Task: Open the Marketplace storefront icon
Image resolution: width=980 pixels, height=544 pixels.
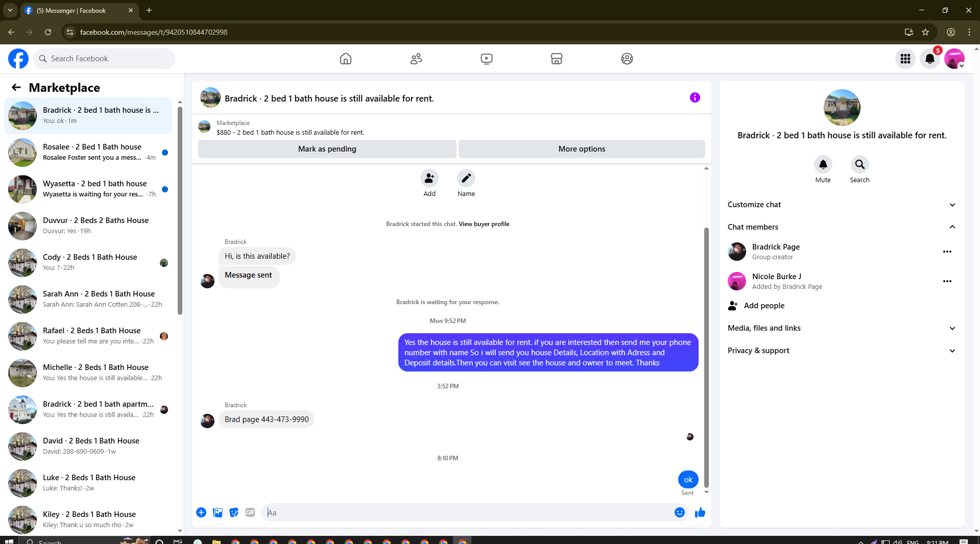Action: click(x=557, y=59)
